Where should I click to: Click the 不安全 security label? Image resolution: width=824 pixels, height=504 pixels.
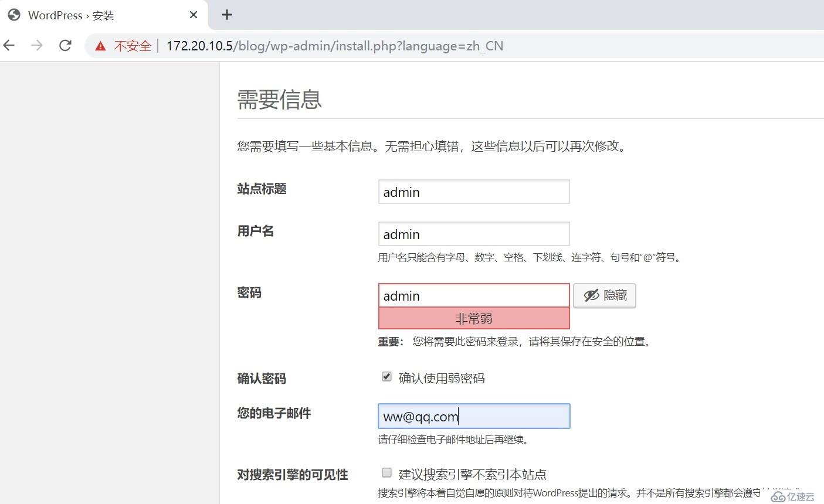coord(133,46)
